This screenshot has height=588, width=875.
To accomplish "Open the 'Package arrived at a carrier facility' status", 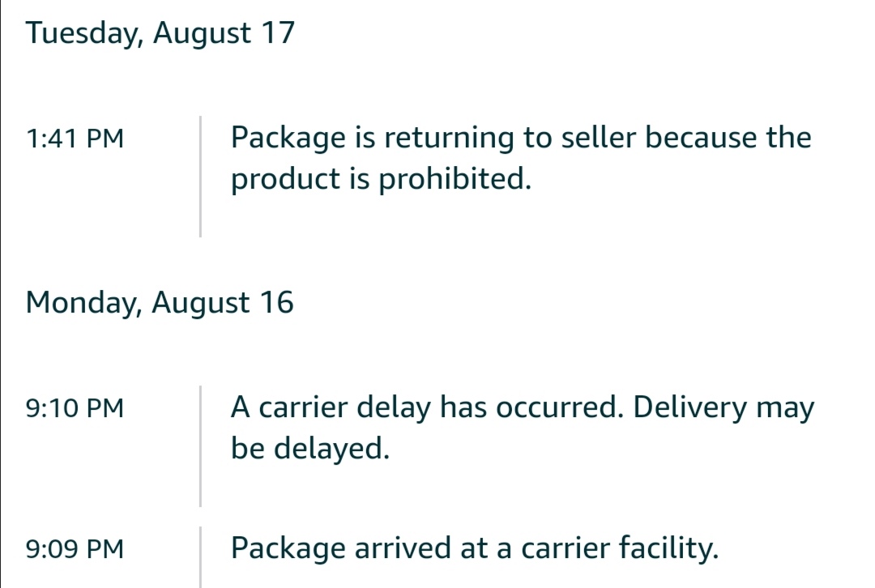I will [475, 548].
